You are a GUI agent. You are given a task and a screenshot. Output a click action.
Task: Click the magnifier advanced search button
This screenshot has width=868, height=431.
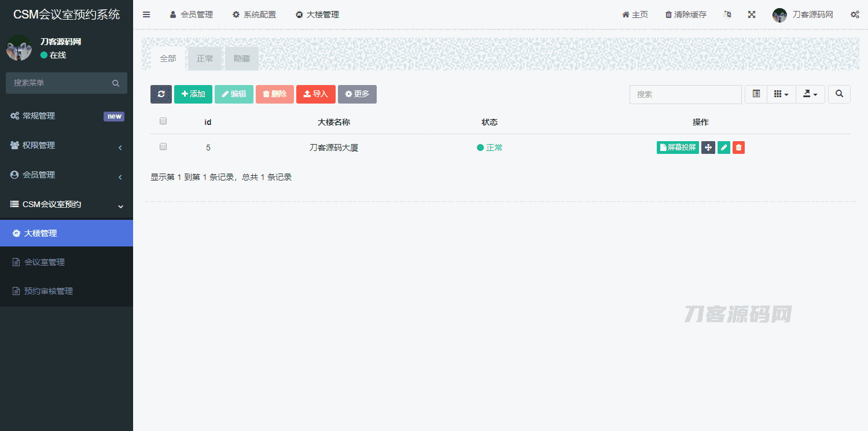pos(839,94)
